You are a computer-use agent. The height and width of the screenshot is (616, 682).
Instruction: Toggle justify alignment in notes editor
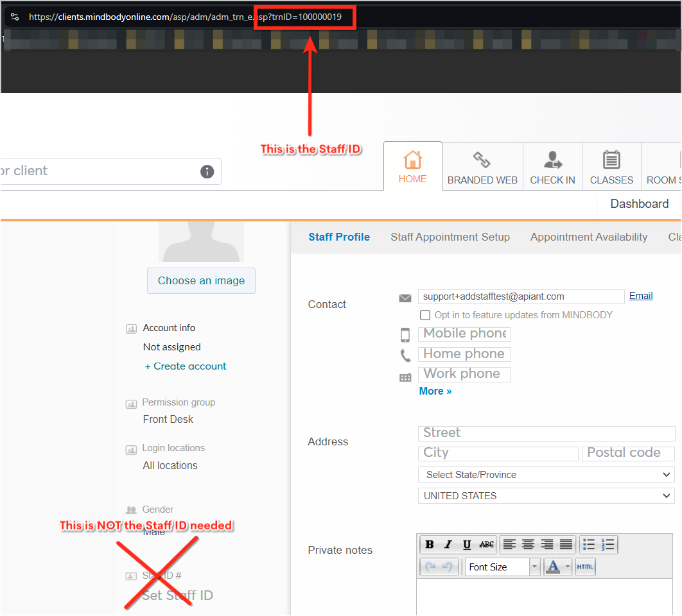[566, 545]
